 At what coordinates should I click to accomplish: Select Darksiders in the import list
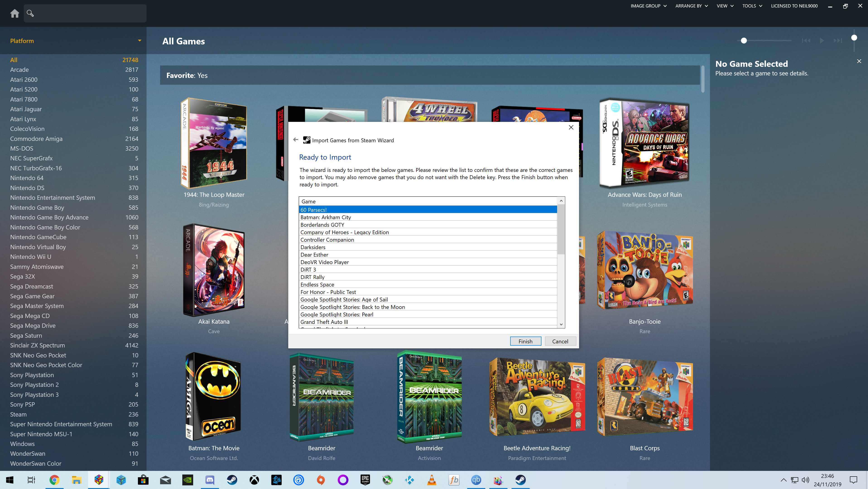[428, 247]
